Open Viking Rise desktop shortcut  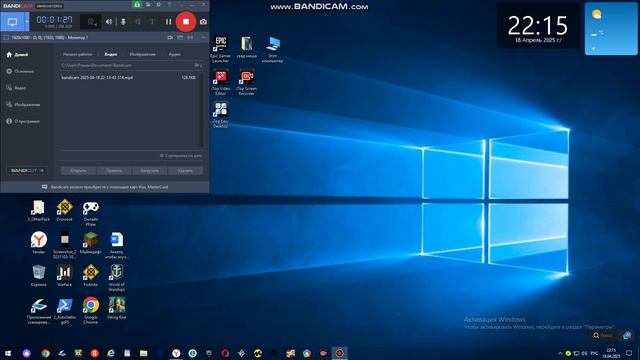117,309
